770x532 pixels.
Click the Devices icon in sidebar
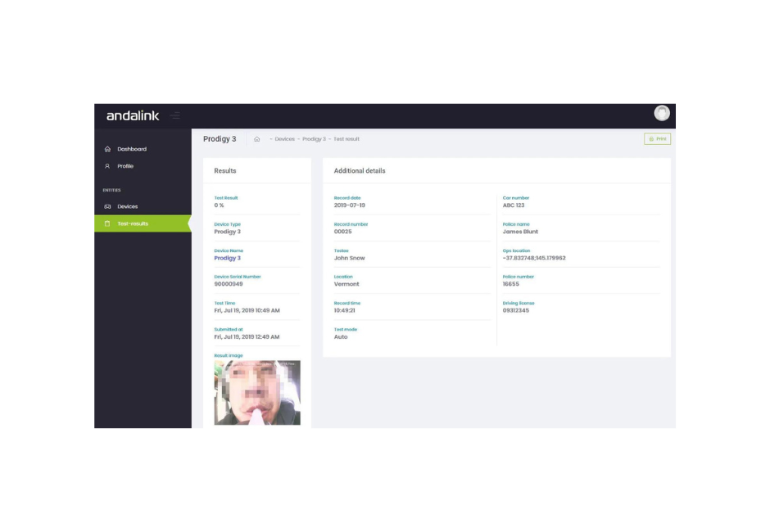[107, 206]
